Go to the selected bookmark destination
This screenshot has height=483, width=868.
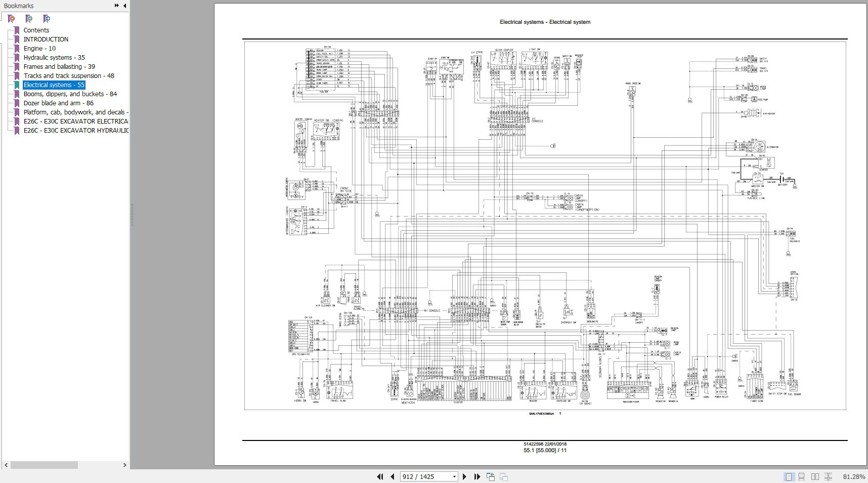click(47, 19)
